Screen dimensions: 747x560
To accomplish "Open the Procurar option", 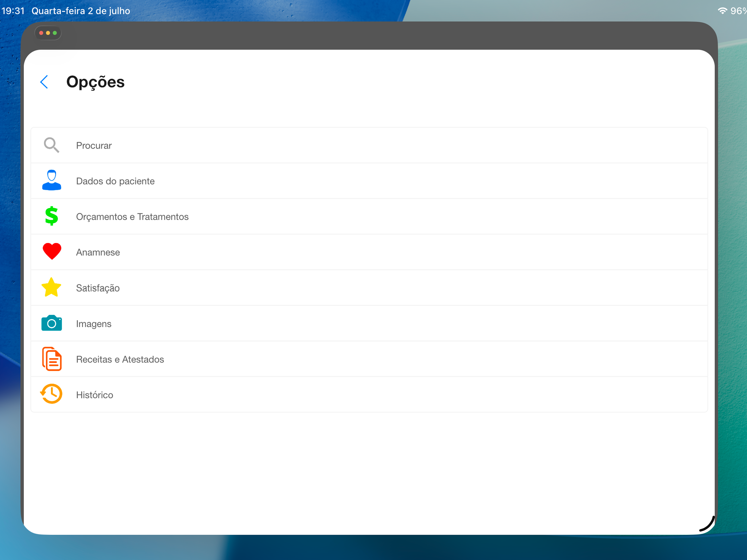I will coord(369,145).
